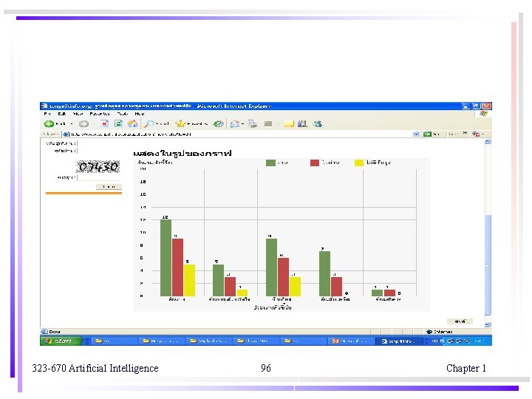Switch to Microsoft PowerPoint taskbar item

pyautogui.click(x=351, y=341)
